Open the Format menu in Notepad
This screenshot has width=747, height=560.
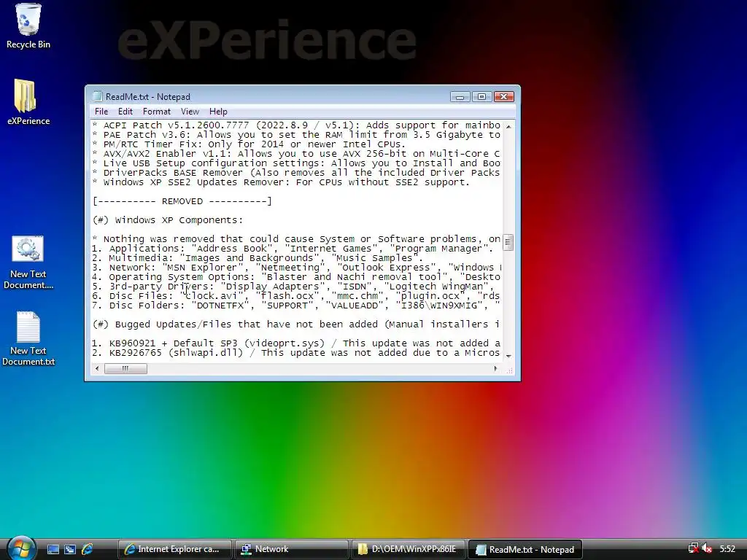[x=156, y=112]
